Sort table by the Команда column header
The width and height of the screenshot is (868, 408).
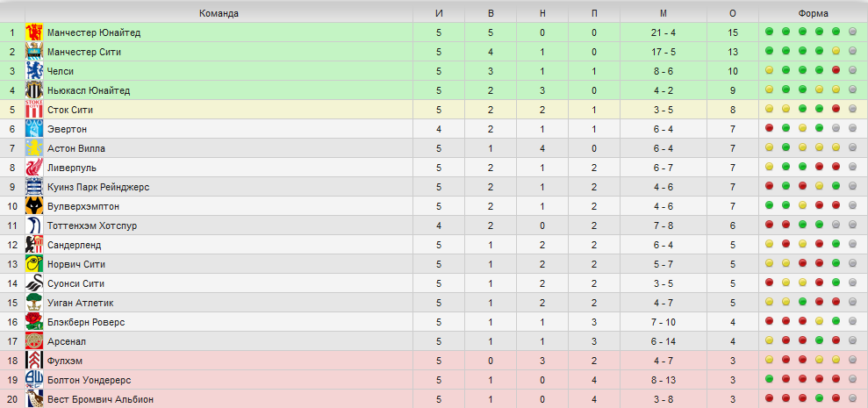[219, 13]
